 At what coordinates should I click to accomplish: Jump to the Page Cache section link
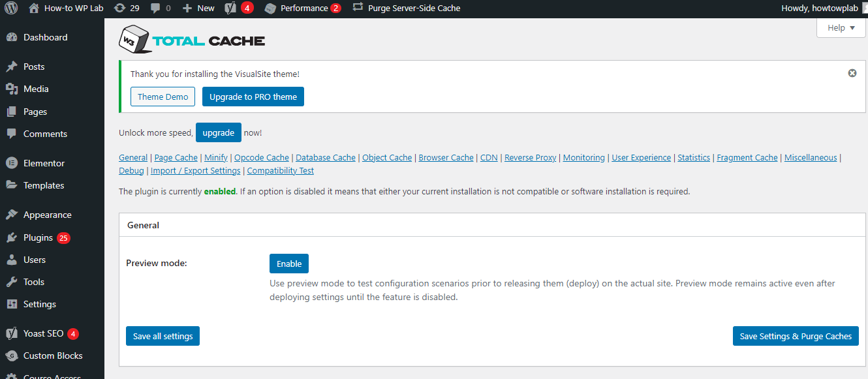coord(176,157)
